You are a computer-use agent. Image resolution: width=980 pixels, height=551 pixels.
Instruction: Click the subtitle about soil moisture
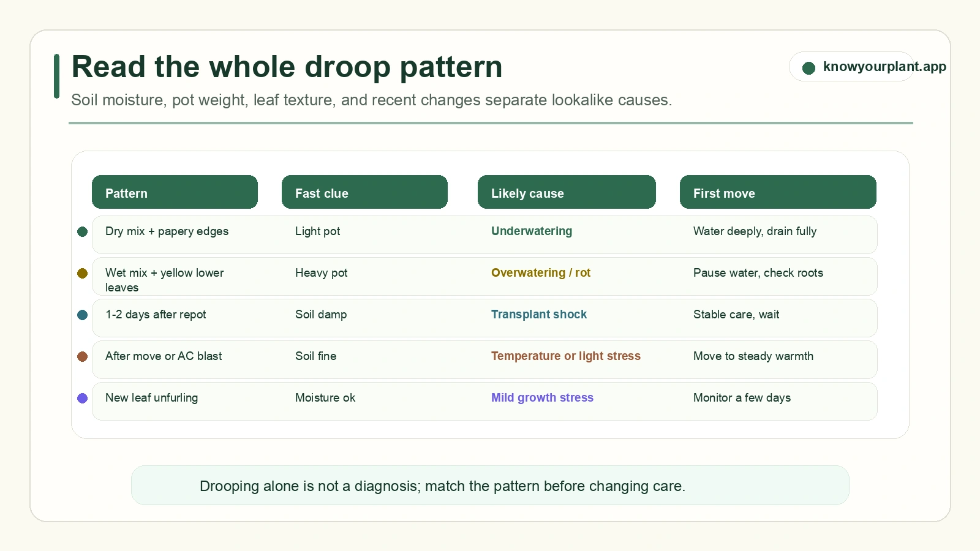(x=371, y=100)
